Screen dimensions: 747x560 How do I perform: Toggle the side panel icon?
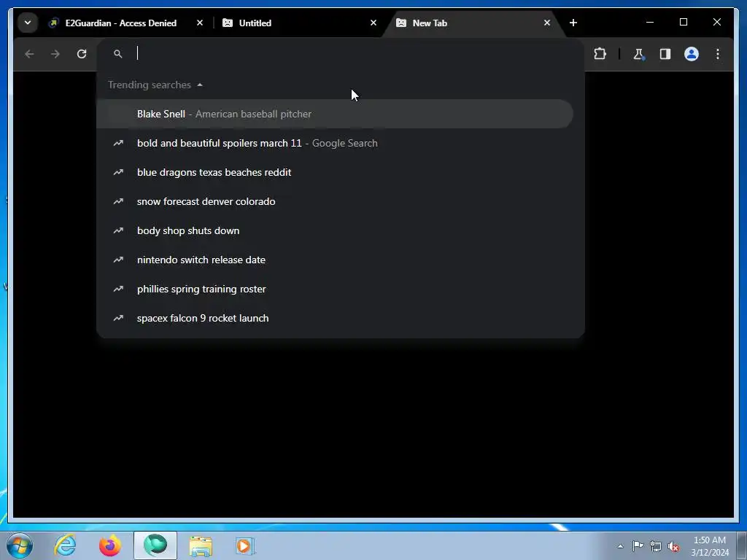tap(665, 54)
